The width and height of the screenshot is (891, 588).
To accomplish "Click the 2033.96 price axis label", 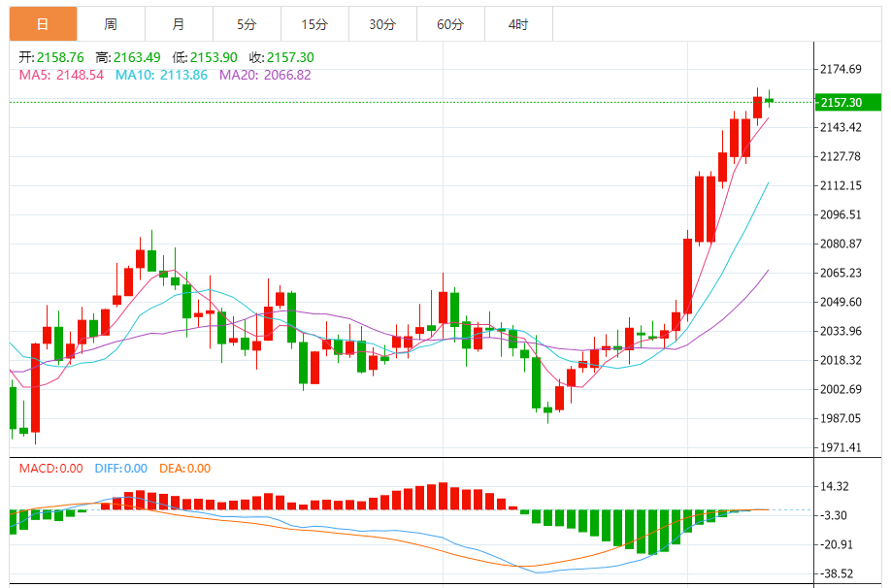I will click(x=841, y=331).
